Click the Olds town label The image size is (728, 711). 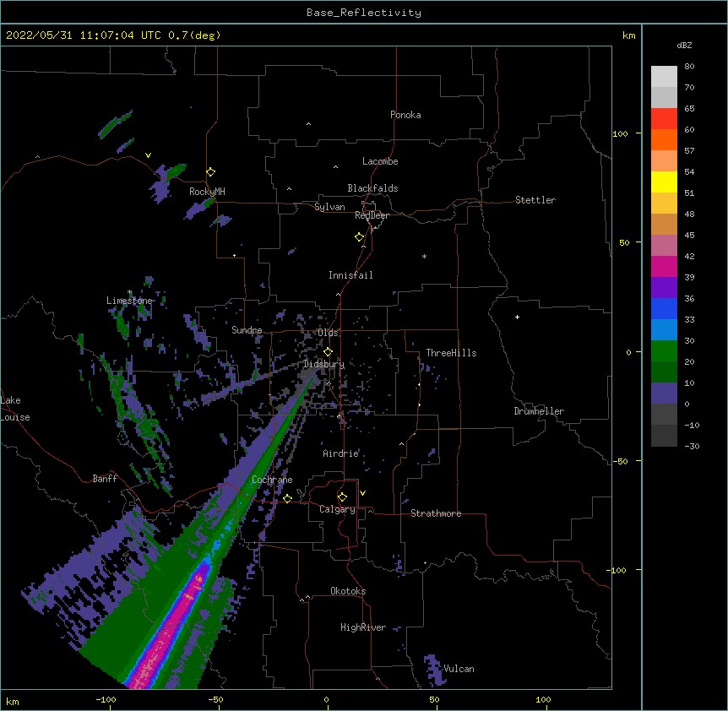[x=328, y=333]
